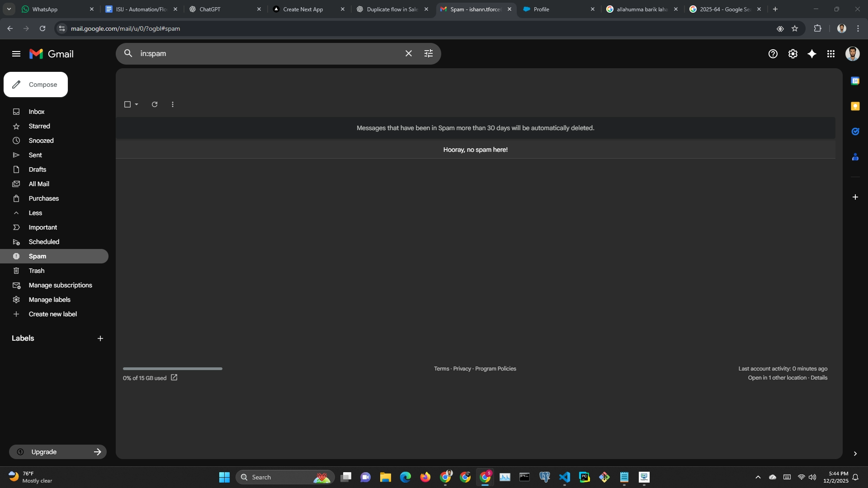Image resolution: width=868 pixels, height=488 pixels.
Task: Tick the select all messages checkbox
Action: click(127, 104)
